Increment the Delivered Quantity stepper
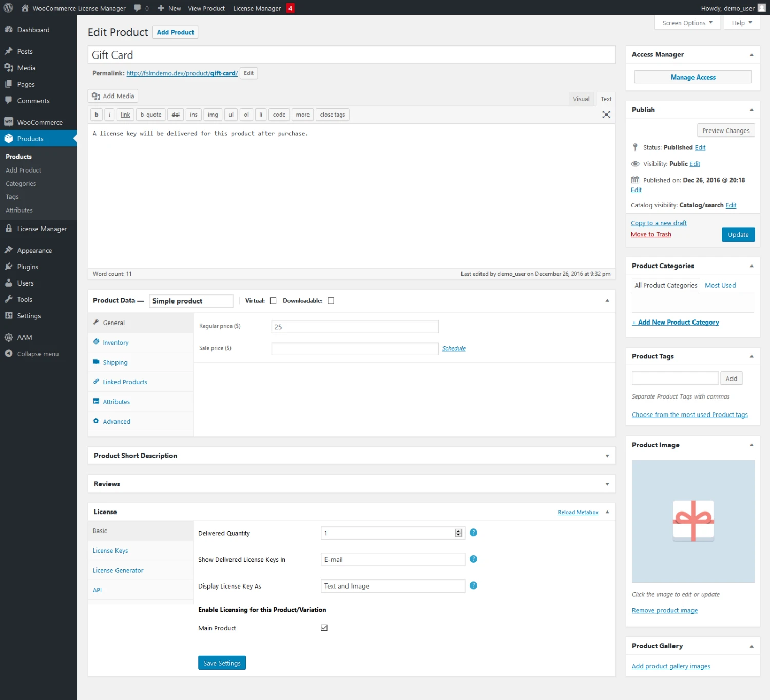770x700 pixels. (458, 531)
